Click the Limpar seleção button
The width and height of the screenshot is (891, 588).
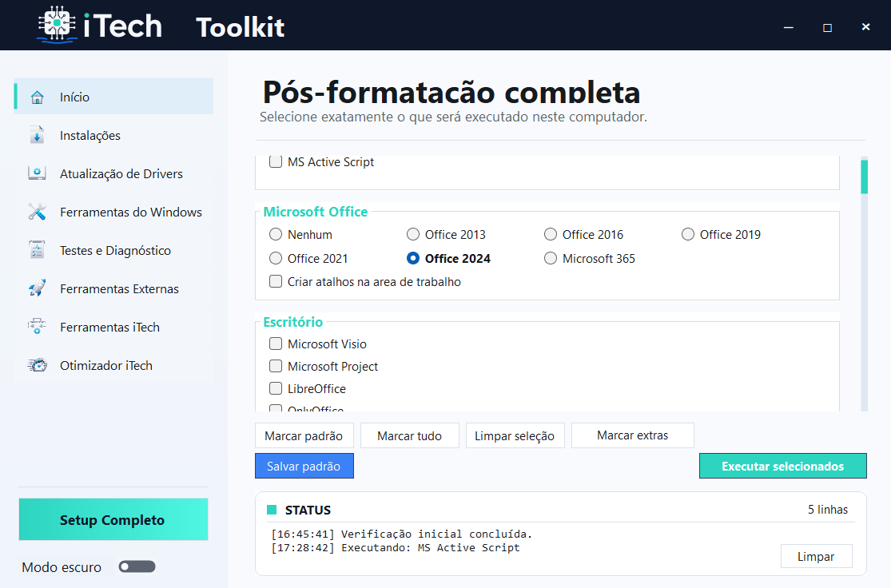coord(515,435)
